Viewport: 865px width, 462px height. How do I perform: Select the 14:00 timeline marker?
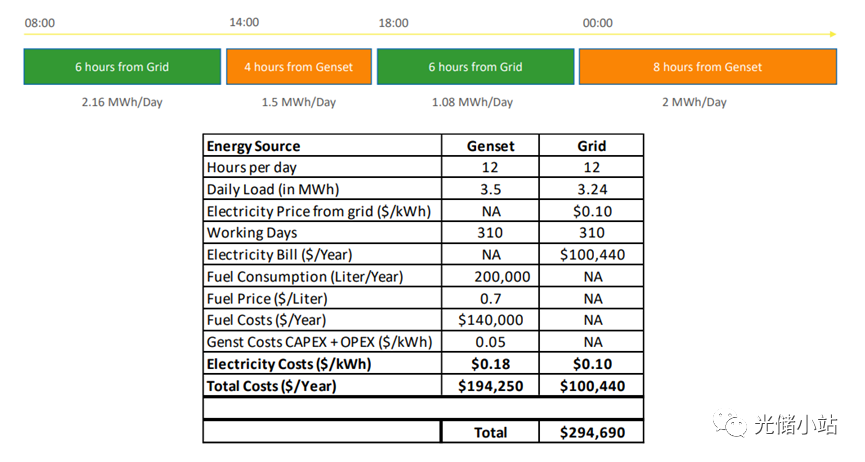[243, 22]
